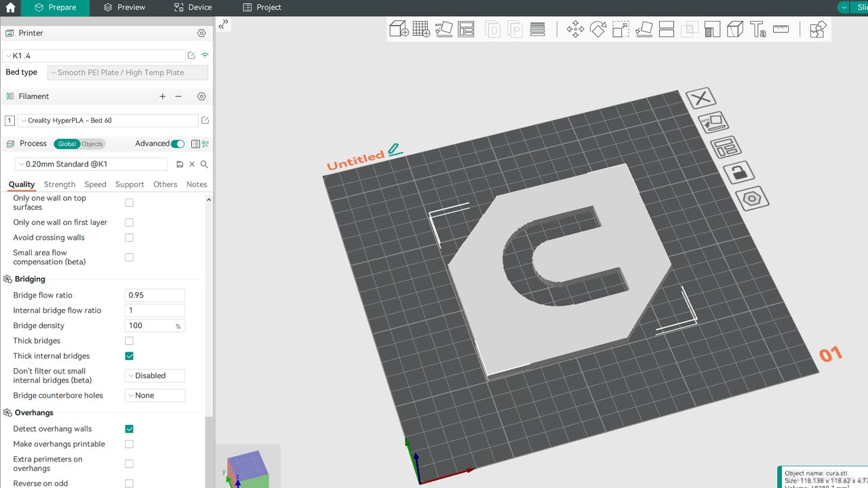The height and width of the screenshot is (488, 868).
Task: Toggle the Advanced mode switch
Action: pyautogui.click(x=178, y=144)
